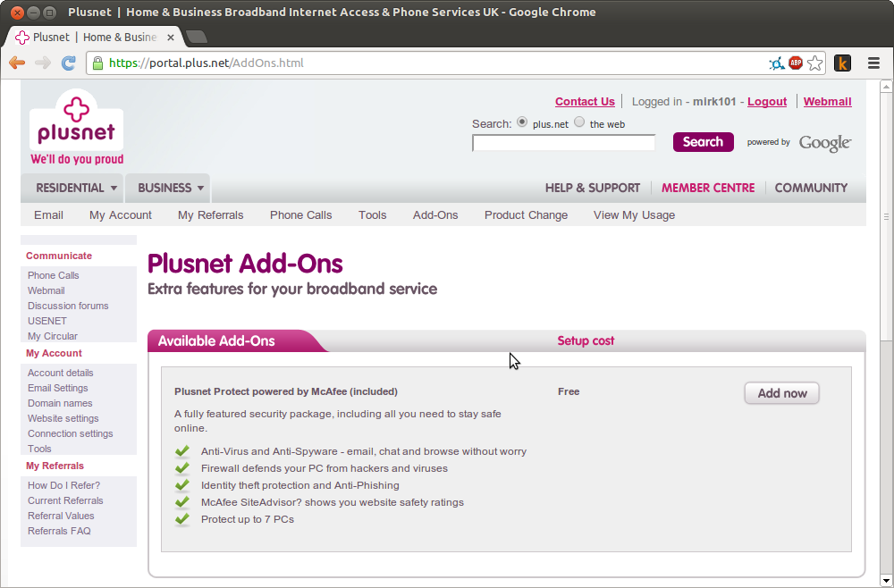Select My Referrals in the navigation bar
The height and width of the screenshot is (588, 894).
(210, 215)
